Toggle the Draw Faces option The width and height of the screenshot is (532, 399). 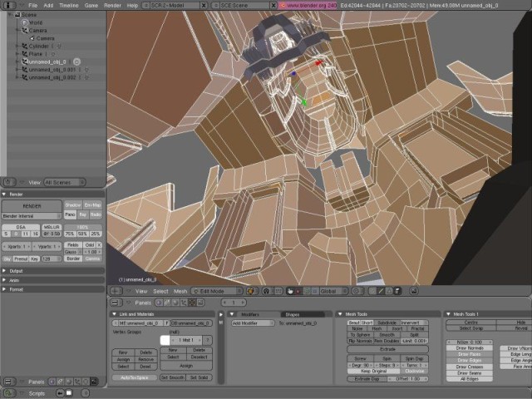point(469,353)
